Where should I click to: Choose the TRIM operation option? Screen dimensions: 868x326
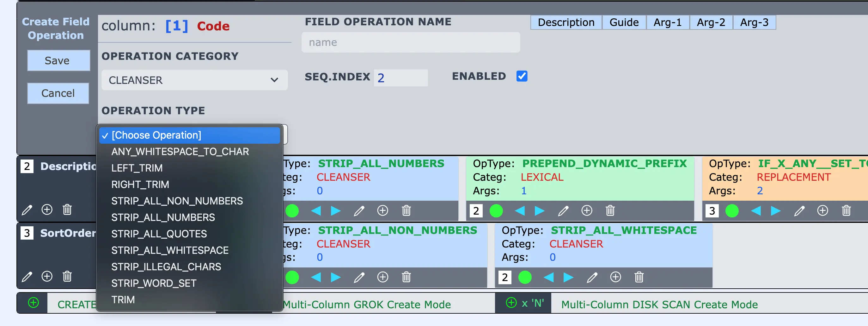tap(189, 300)
